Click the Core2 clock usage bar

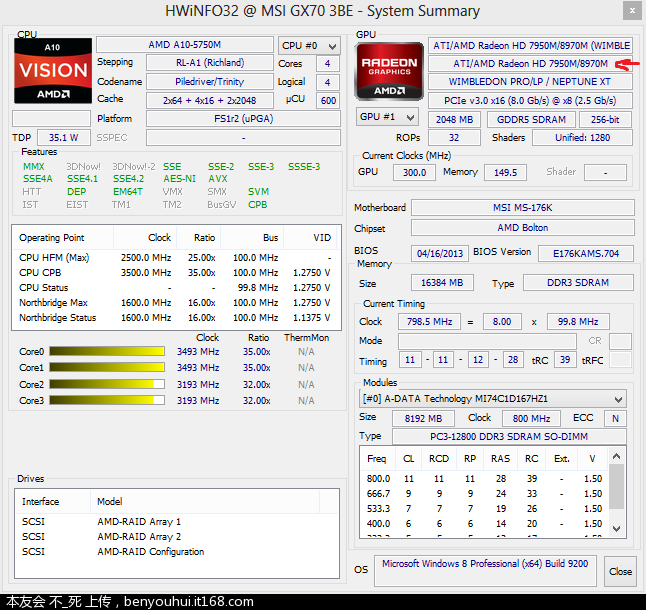[x=107, y=384]
